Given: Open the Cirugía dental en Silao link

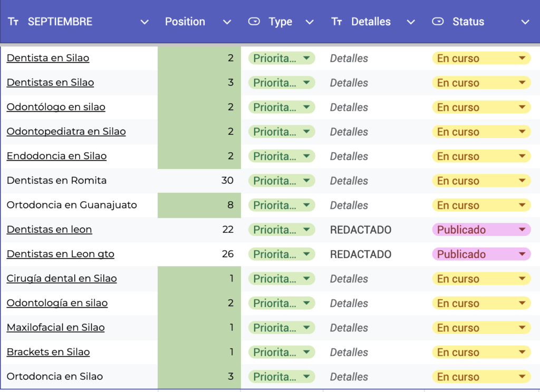Looking at the screenshot, I should [x=62, y=278].
